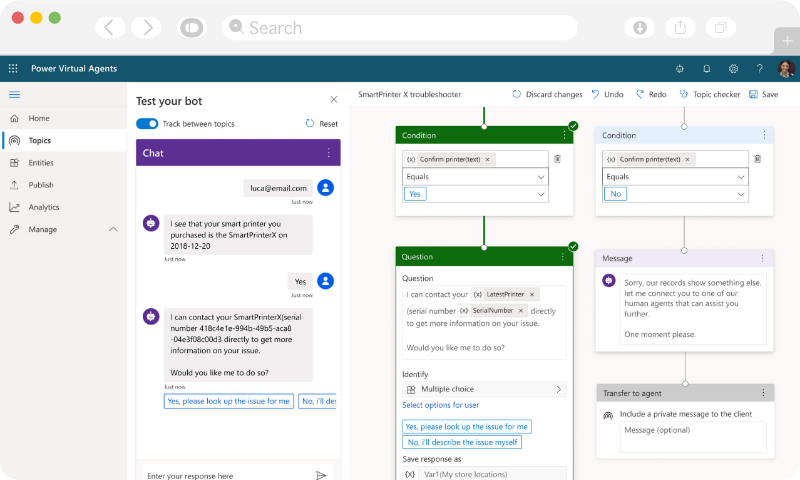Choose 'Yes, please look up the issue' reply
Viewport: 800px width, 480px height.
pyautogui.click(x=228, y=401)
